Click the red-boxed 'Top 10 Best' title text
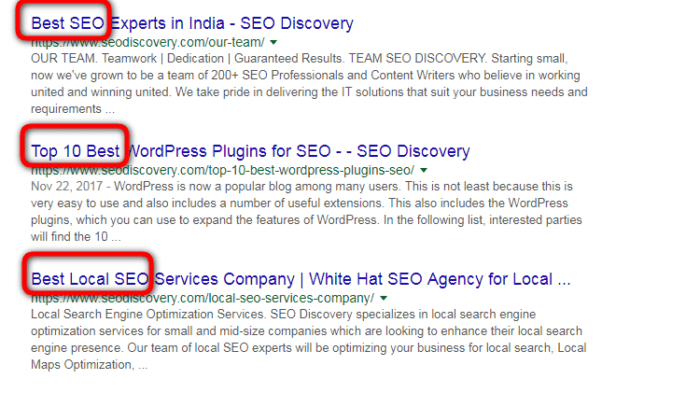Image resolution: width=700 pixels, height=393 pixels. (x=75, y=151)
